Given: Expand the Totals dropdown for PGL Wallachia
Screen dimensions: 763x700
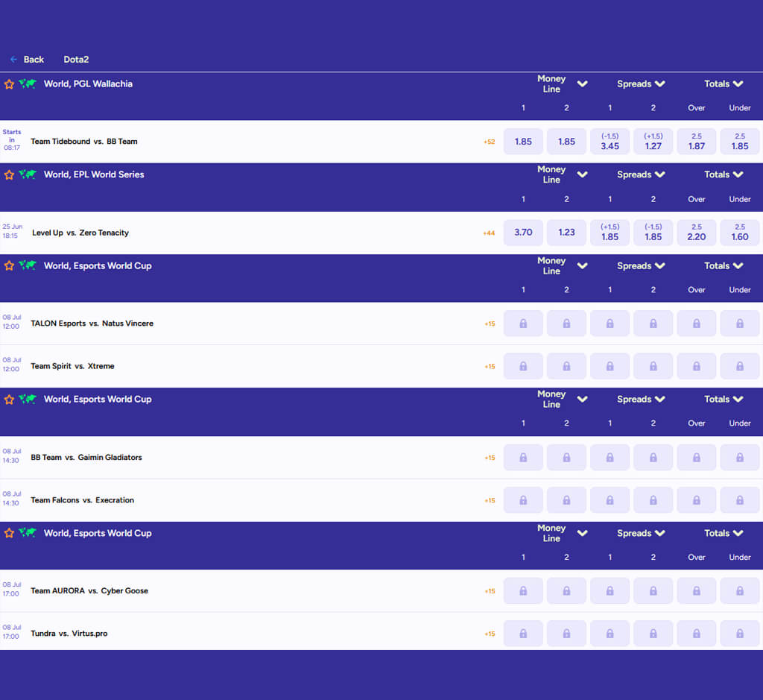Looking at the screenshot, I should point(738,83).
